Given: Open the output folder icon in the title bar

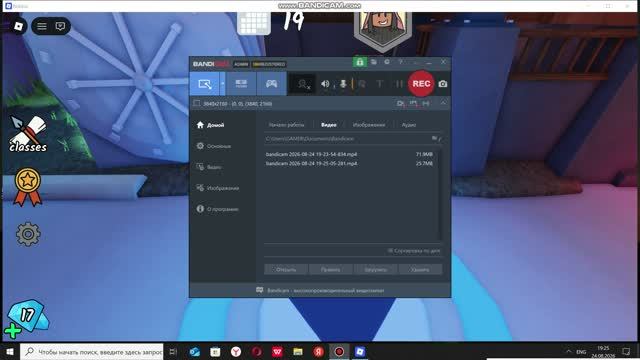Looking at the screenshot, I should (x=373, y=62).
